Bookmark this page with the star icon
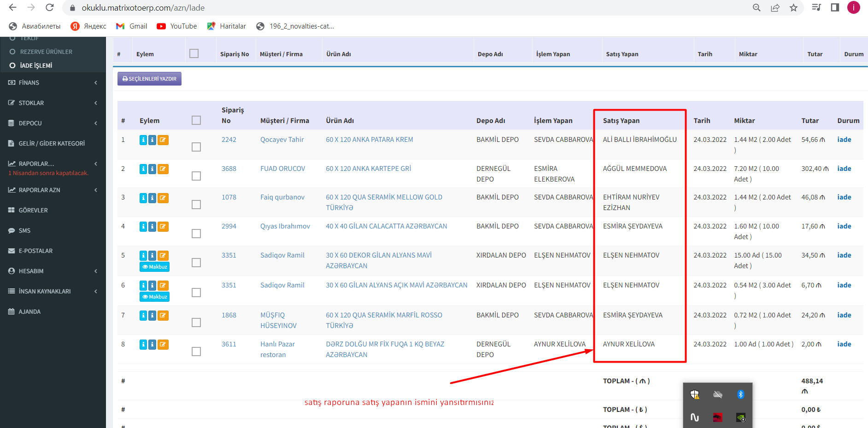Image resolution: width=868 pixels, height=428 pixels. tap(793, 8)
